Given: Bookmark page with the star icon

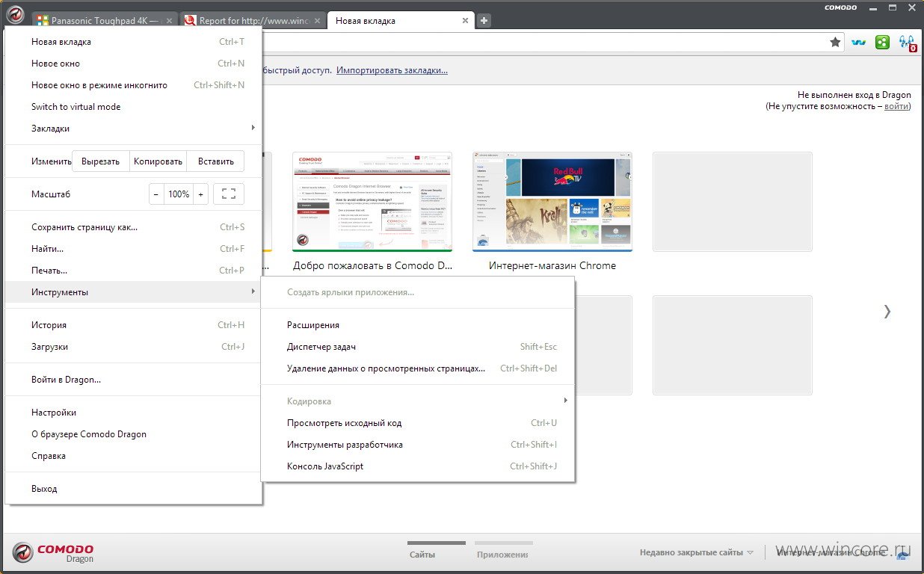Looking at the screenshot, I should pos(835,43).
